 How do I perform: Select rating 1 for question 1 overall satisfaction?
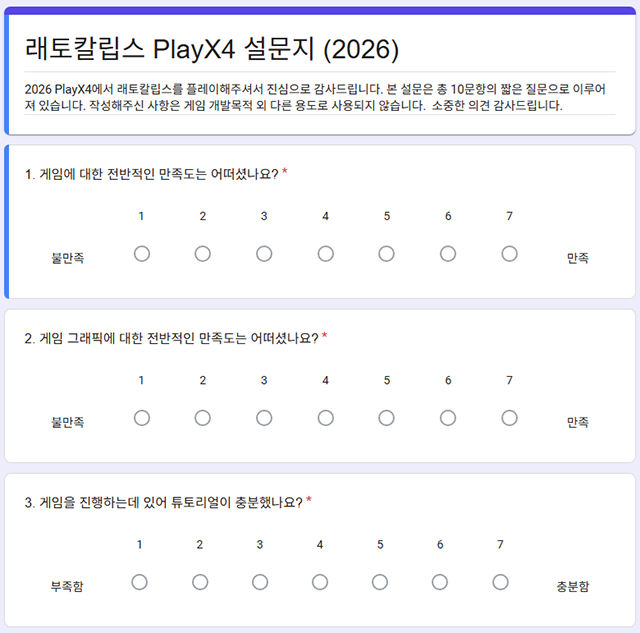click(142, 254)
